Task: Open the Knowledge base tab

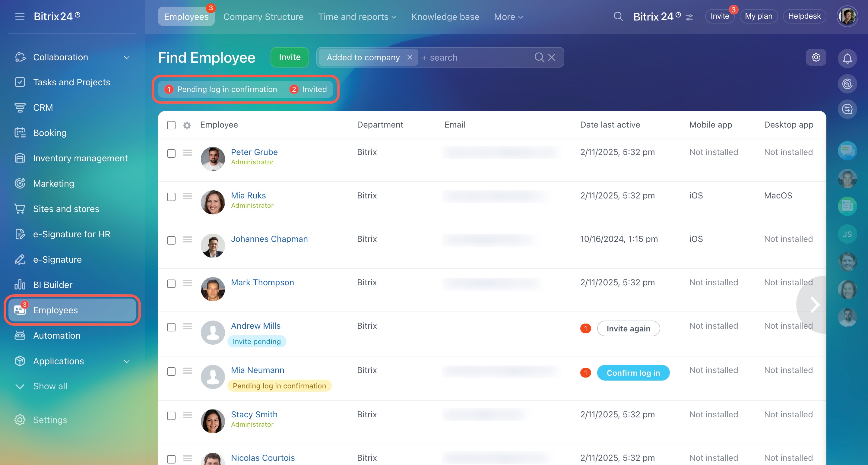Action: (445, 17)
